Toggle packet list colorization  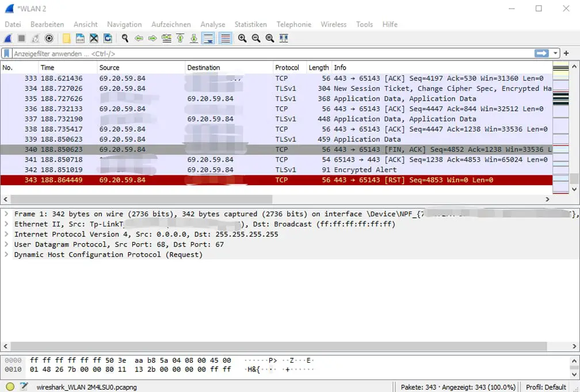[226, 38]
